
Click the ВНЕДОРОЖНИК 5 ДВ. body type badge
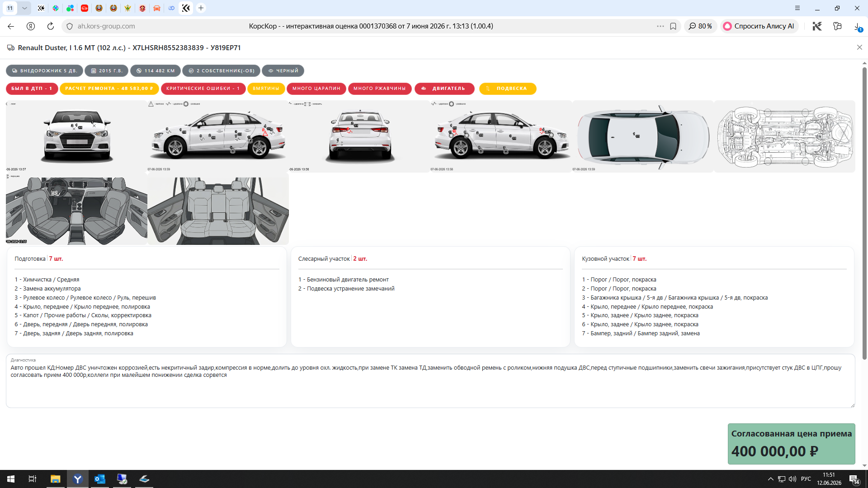pyautogui.click(x=44, y=71)
